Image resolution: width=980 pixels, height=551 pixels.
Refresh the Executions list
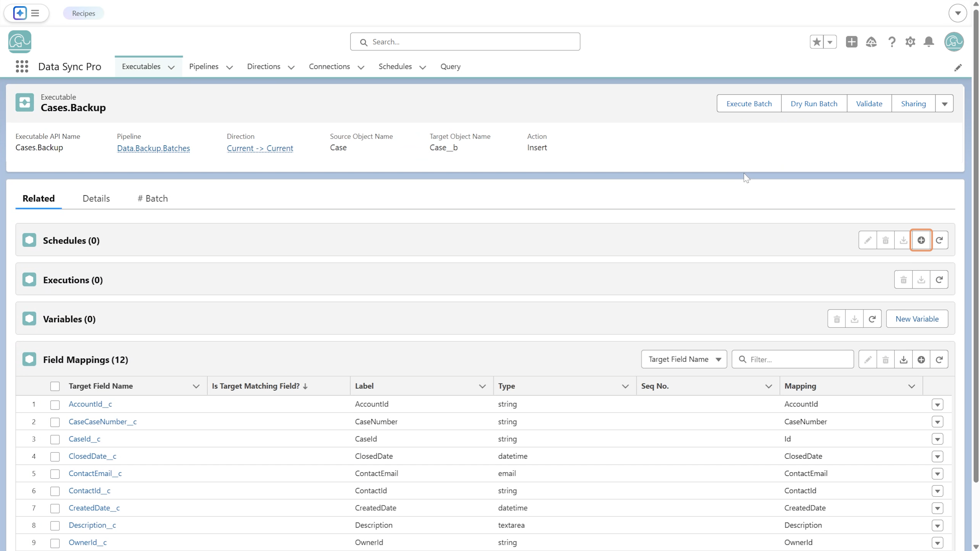click(939, 280)
